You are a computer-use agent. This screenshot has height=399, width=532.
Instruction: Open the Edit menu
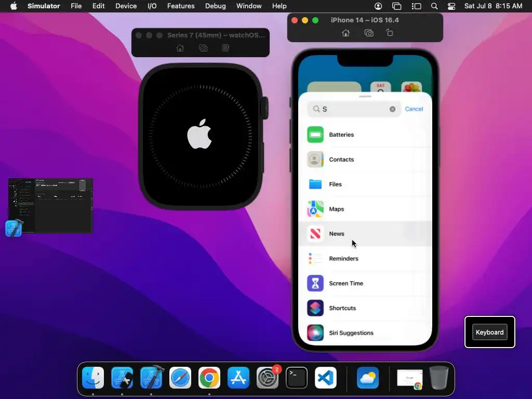pos(98,6)
